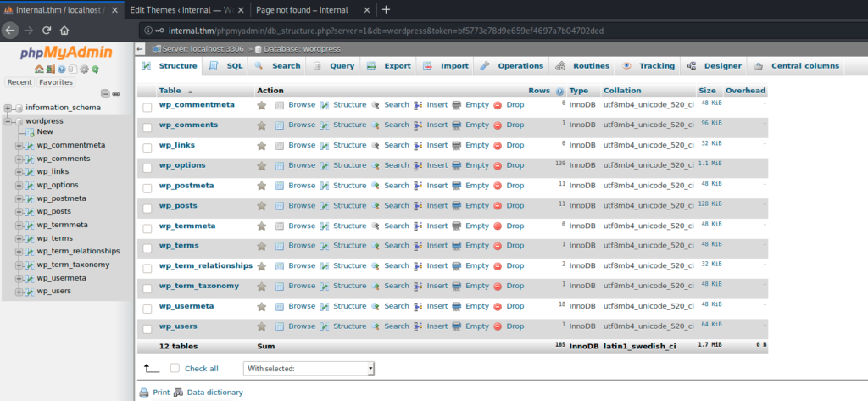This screenshot has height=401, width=868.
Task: Expand wp_posts node in sidebar tree
Action: click(x=19, y=212)
